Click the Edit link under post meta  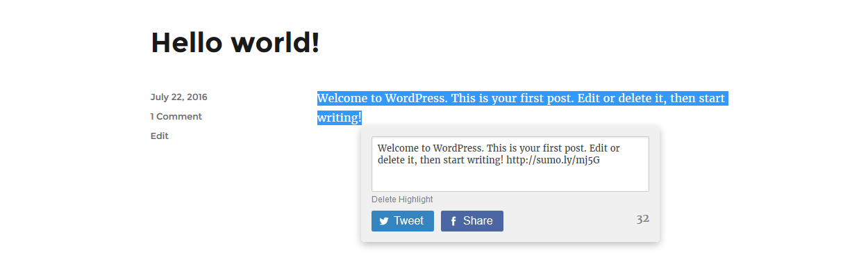pos(160,136)
